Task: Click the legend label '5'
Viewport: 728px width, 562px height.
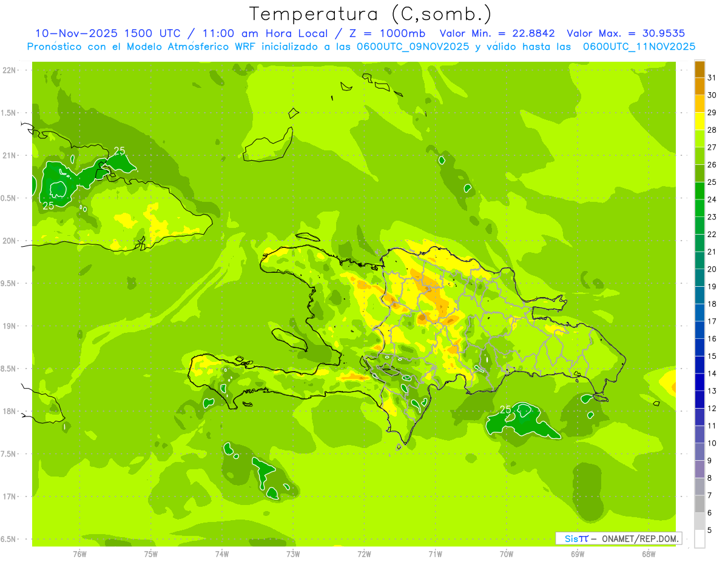Action: point(710,530)
